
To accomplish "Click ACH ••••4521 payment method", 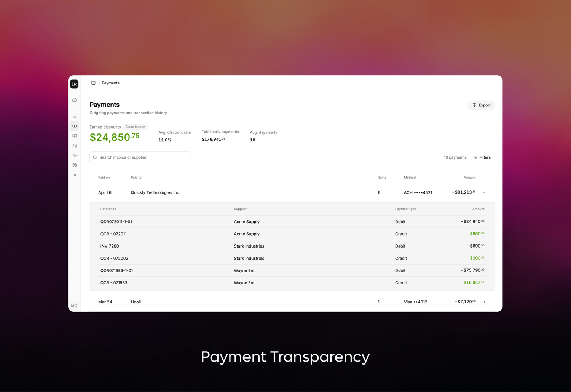I will (x=418, y=193).
